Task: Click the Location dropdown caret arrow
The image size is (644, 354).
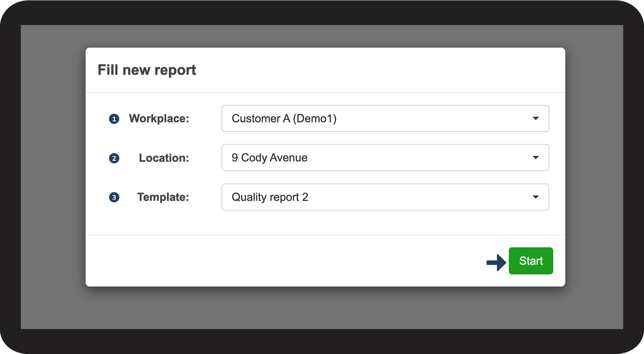Action: pos(535,157)
